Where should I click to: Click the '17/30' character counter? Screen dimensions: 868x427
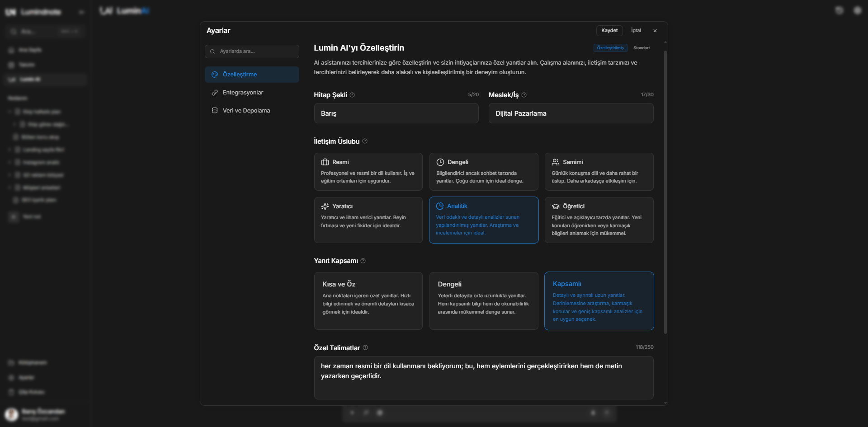click(647, 95)
